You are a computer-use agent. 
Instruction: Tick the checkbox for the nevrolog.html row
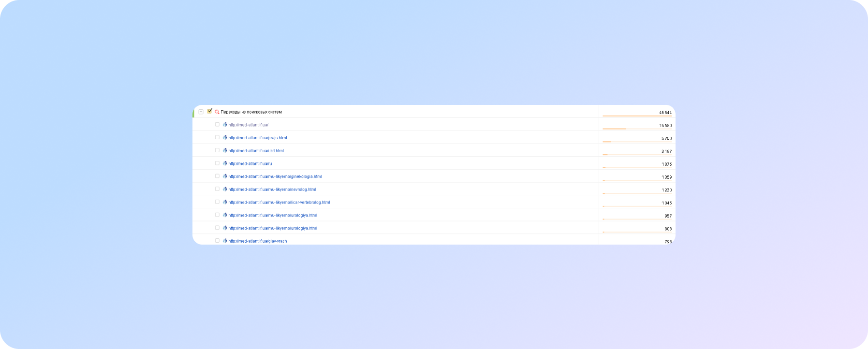click(217, 189)
